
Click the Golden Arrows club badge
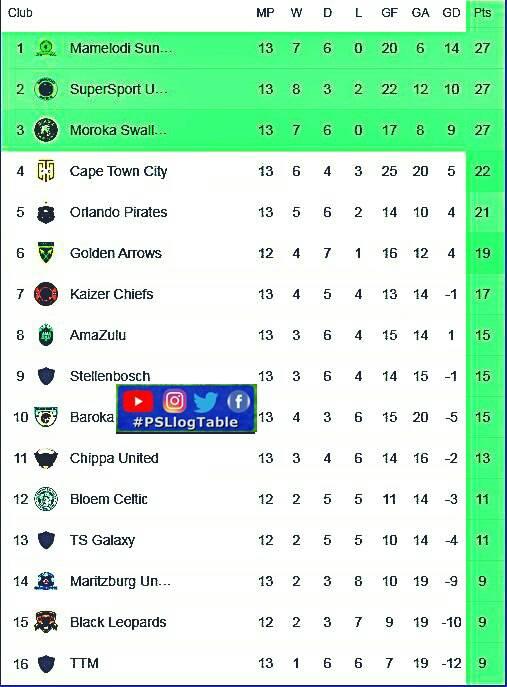click(x=46, y=253)
